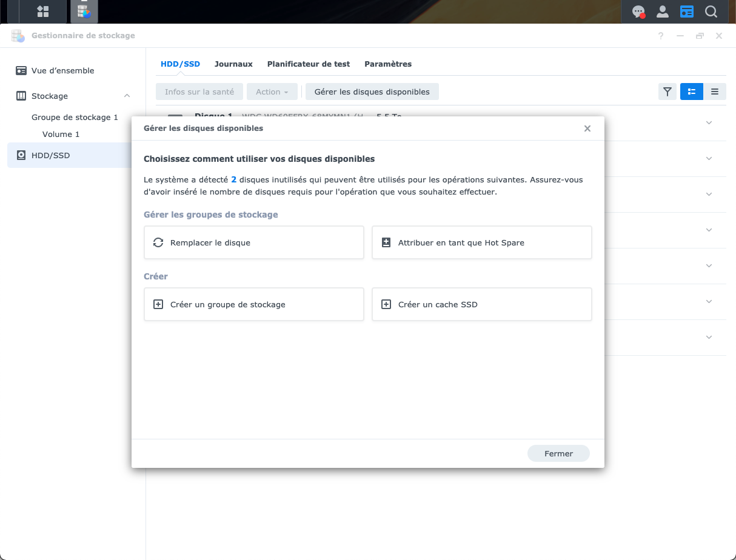
Task: Click the filter funnel icon
Action: (667, 92)
